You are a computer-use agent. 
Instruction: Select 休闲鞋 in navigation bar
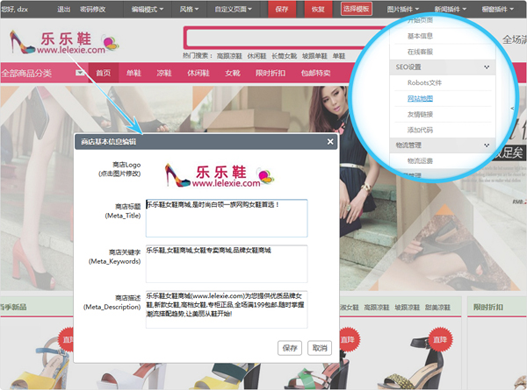(x=198, y=73)
